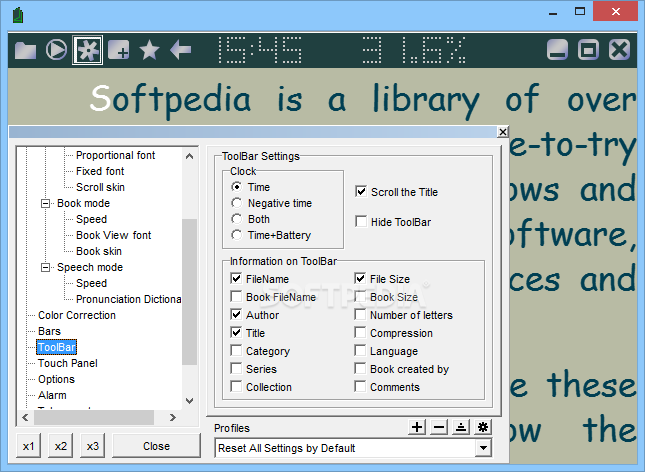645x472 pixels.
Task: Open file with the folder icon
Action: (25, 51)
